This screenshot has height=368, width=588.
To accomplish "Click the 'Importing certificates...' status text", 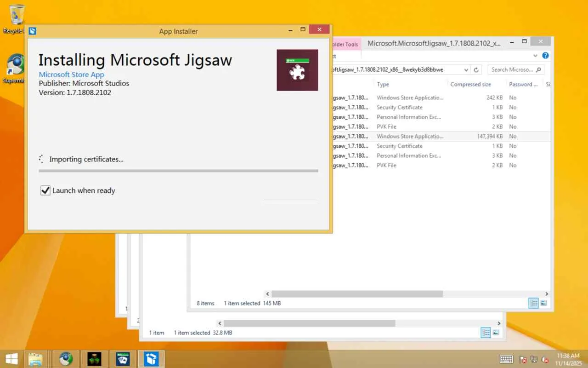I will [86, 159].
